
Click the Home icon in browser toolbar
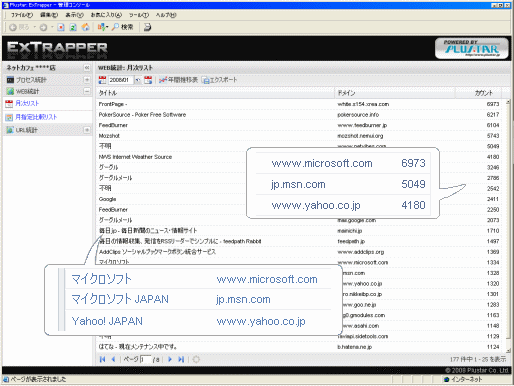tap(86, 27)
